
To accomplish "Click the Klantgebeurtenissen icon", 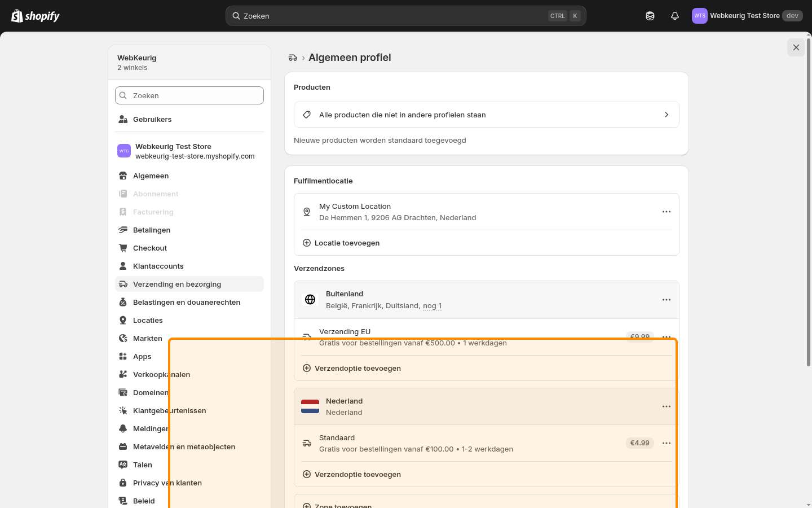I will pos(123,410).
